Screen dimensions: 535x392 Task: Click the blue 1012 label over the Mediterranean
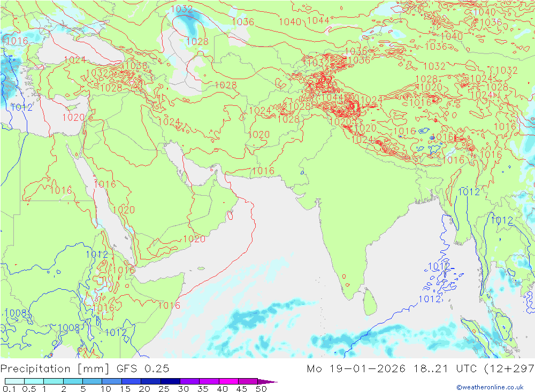click(21, 107)
